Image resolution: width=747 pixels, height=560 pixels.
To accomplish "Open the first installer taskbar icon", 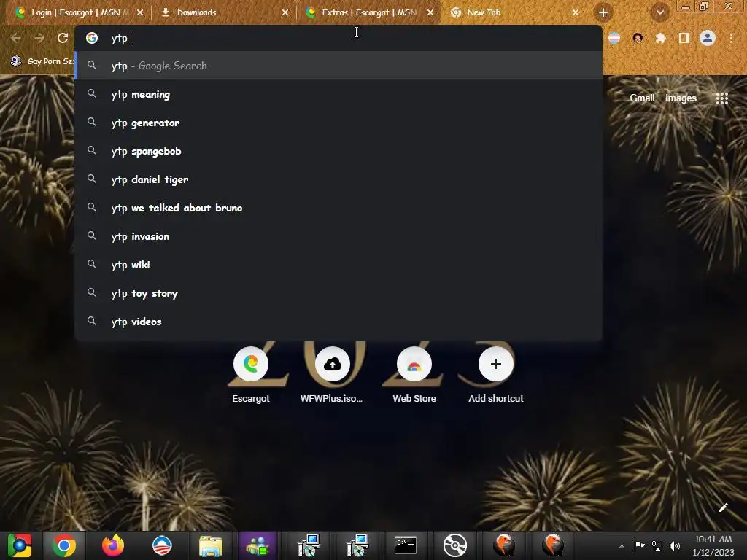I will (309, 545).
